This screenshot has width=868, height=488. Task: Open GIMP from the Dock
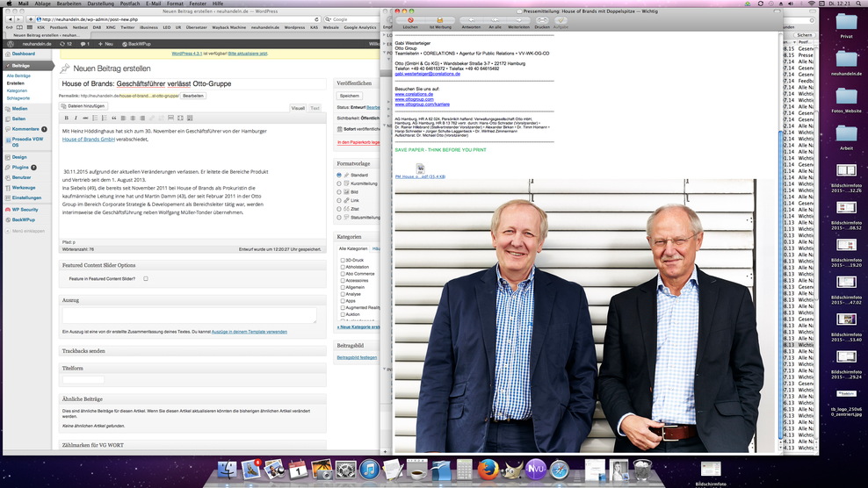point(511,470)
